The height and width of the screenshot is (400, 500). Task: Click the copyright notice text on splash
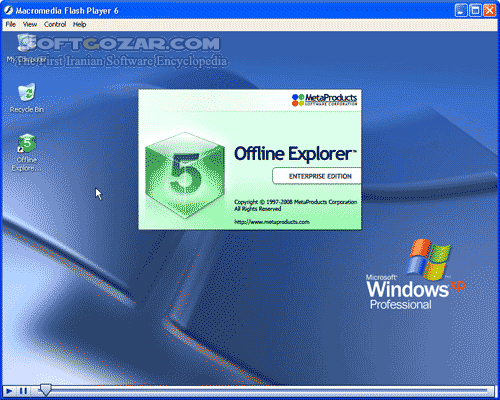coord(295,205)
